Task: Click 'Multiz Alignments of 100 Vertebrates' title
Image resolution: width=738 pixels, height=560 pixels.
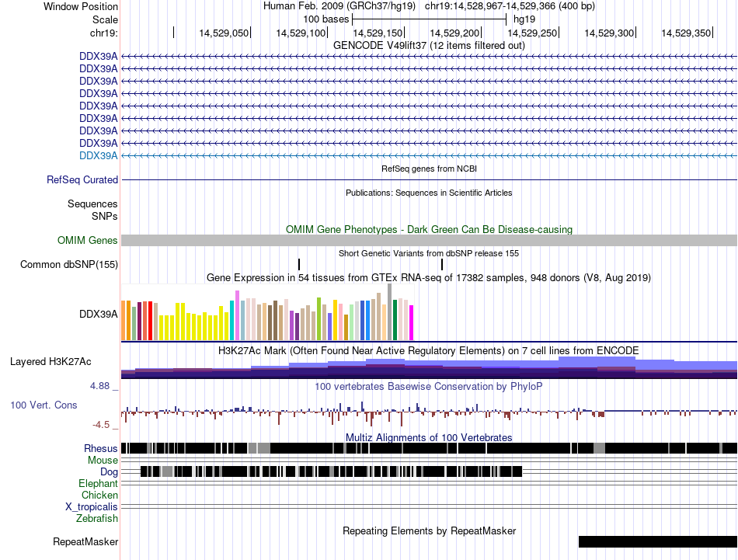Action: point(429,437)
